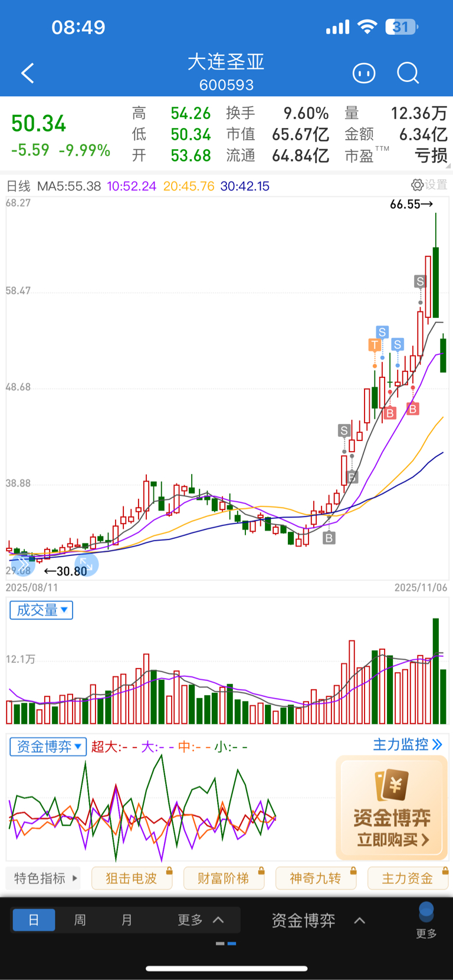Tap 30.80 low price annotation
The width and height of the screenshot is (453, 980).
(65, 571)
